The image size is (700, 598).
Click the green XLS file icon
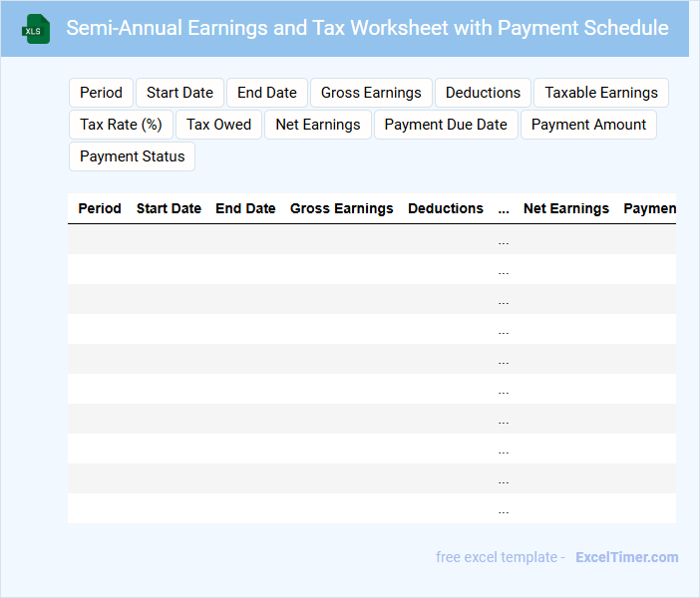36,29
